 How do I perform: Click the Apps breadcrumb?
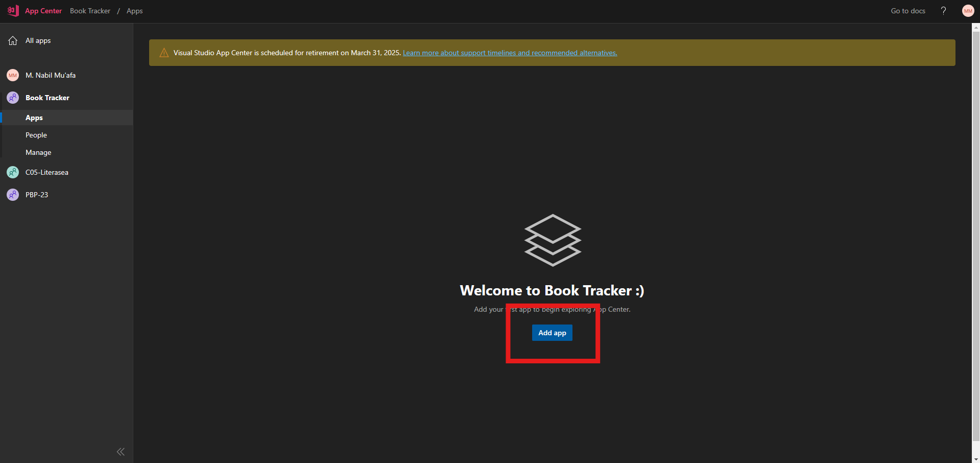[x=135, y=11]
